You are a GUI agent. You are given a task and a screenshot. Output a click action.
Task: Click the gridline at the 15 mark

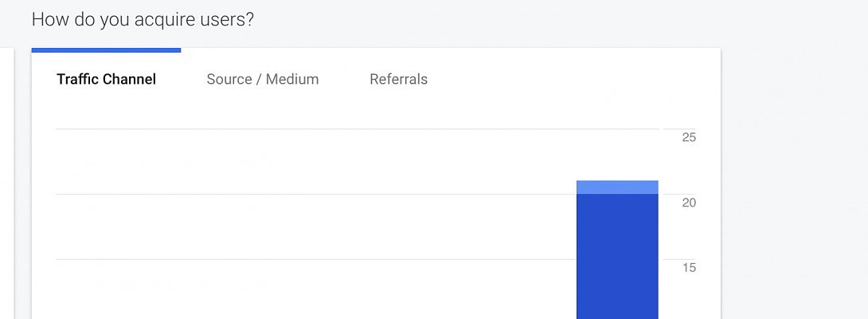[x=319, y=260]
